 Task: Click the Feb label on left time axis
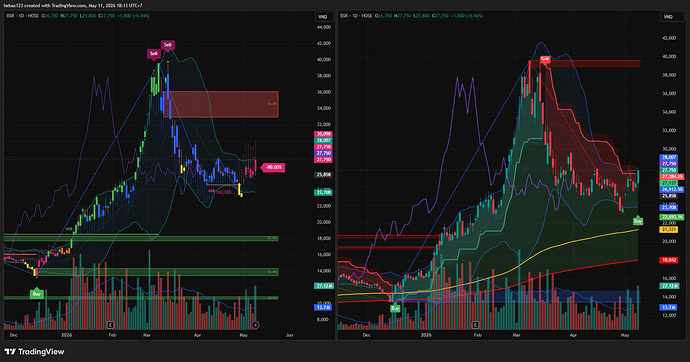112,335
